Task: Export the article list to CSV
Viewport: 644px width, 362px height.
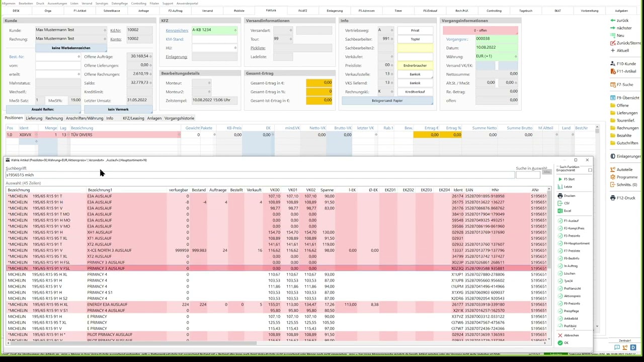Action: pyautogui.click(x=560, y=203)
